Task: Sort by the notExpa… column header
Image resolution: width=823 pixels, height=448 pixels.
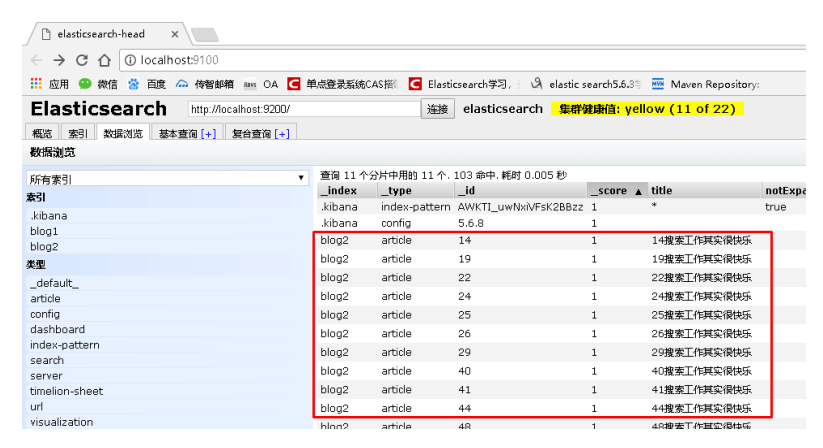Action: click(x=784, y=190)
